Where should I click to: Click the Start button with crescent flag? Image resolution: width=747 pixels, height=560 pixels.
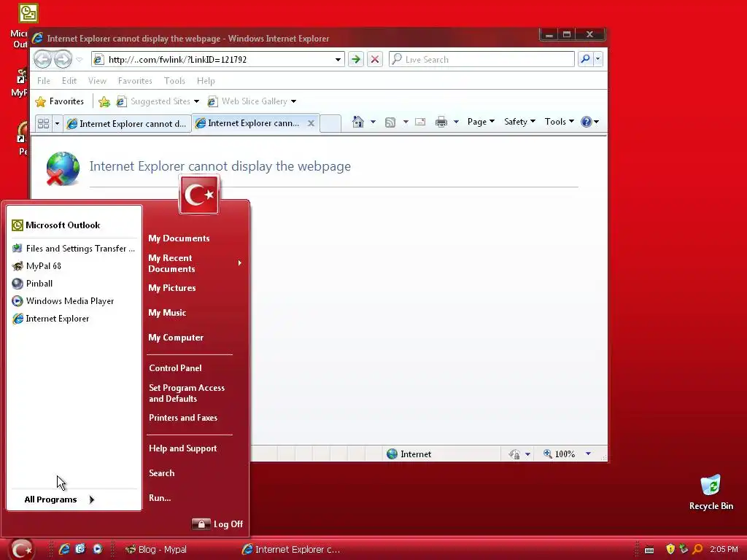pos(21,549)
